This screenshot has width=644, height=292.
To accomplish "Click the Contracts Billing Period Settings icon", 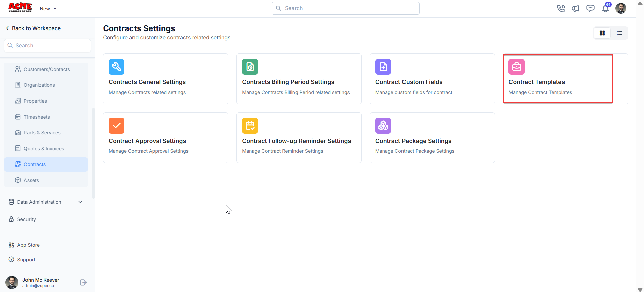I will click(x=250, y=67).
